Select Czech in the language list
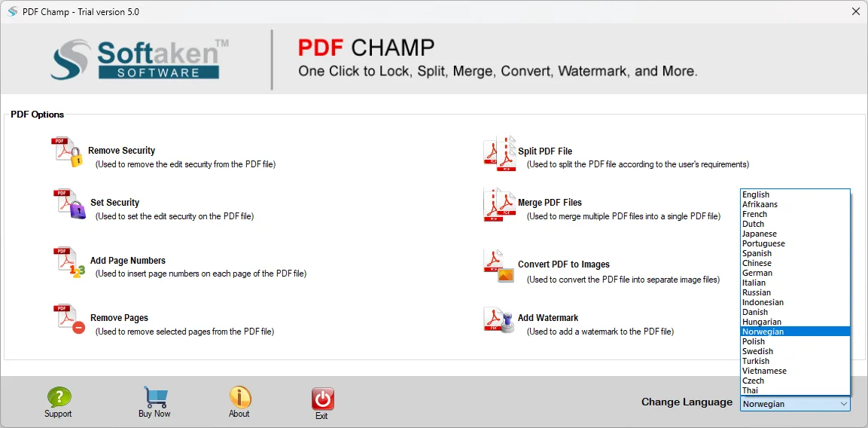This screenshot has width=868, height=428. click(795, 381)
